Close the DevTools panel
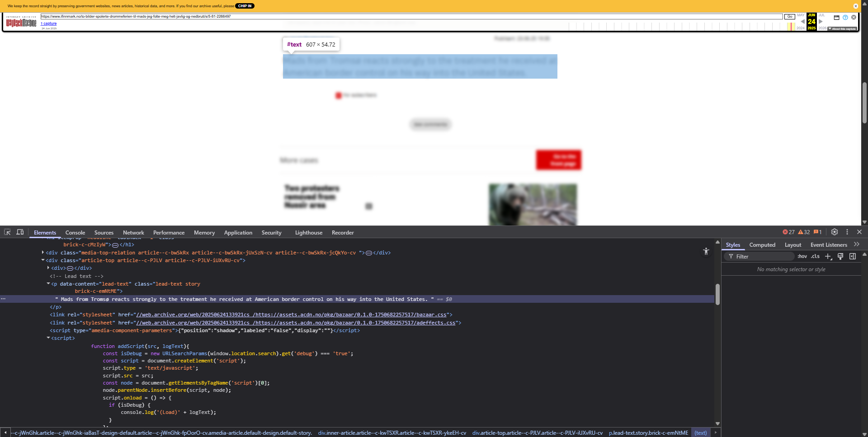The width and height of the screenshot is (868, 437). pyautogui.click(x=859, y=232)
